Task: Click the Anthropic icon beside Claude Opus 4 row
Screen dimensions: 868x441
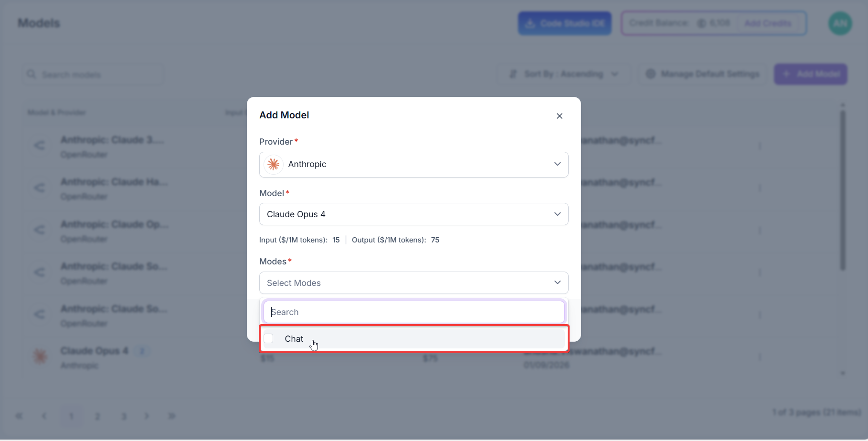Action: point(40,357)
